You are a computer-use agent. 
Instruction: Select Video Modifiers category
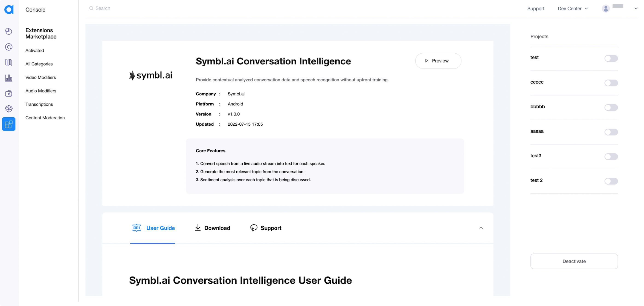pos(41,77)
